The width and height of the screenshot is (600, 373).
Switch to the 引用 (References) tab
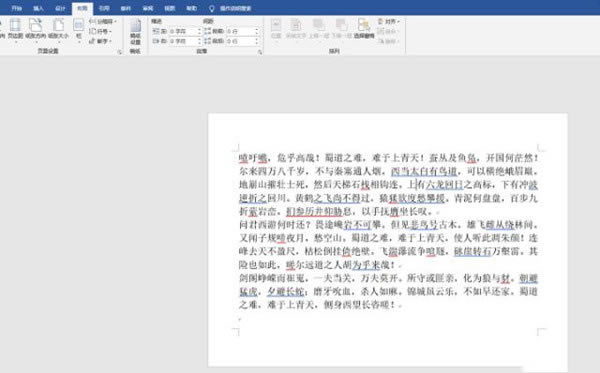point(104,8)
